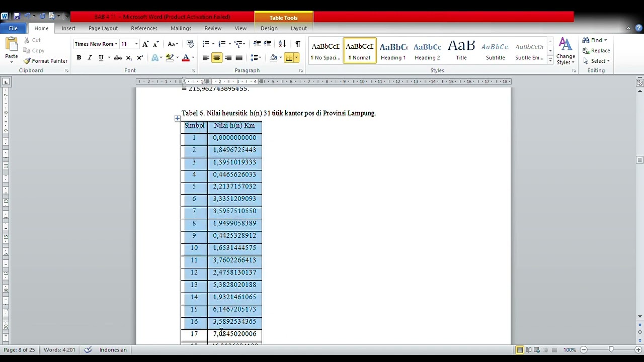The image size is (644, 362).
Task: Open font size dropdown arrow
Action: [x=136, y=44]
